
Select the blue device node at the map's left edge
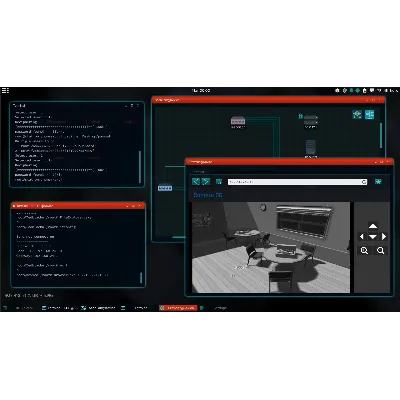click(x=165, y=188)
